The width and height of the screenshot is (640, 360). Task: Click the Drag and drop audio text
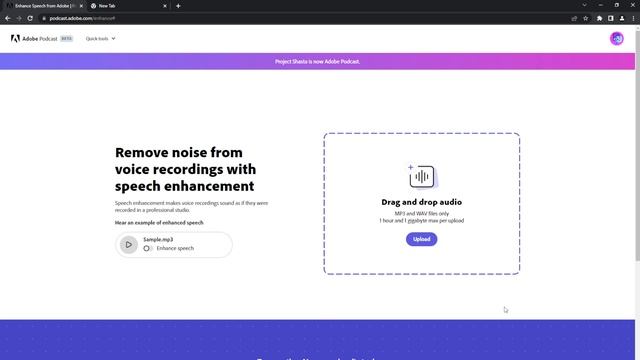click(422, 202)
